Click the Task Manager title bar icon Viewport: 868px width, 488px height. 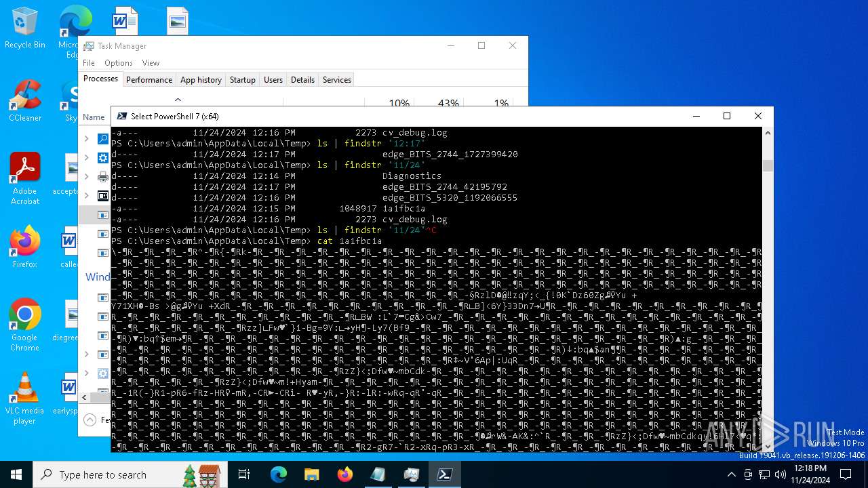tap(89, 46)
